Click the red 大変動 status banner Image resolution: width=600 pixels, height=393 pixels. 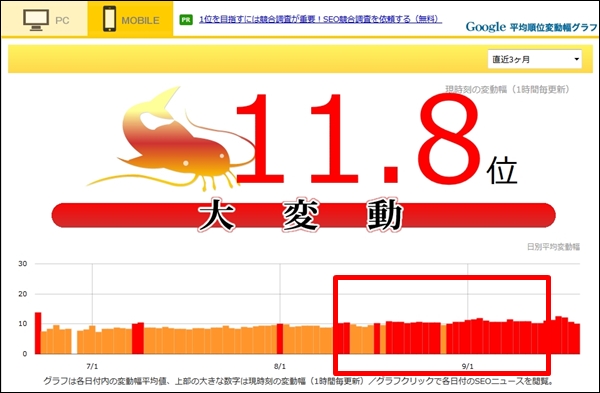[x=303, y=215]
